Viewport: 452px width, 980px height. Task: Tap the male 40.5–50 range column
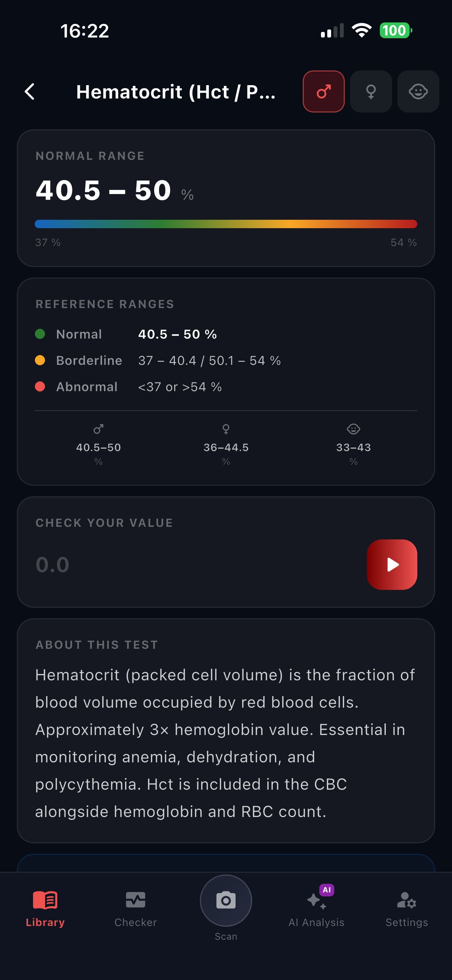(x=98, y=445)
